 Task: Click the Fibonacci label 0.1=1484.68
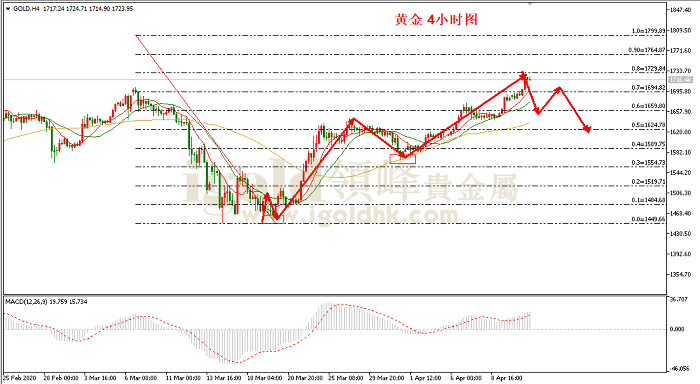648,200
